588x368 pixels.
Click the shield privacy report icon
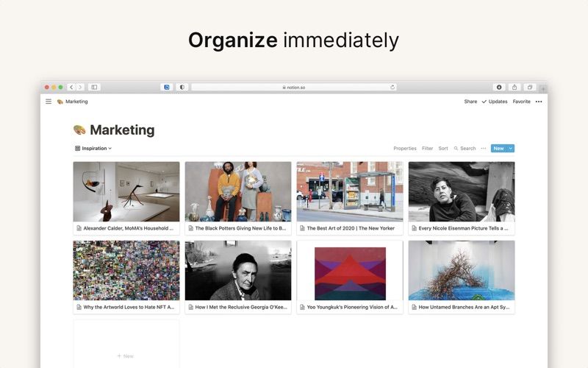pyautogui.click(x=182, y=87)
